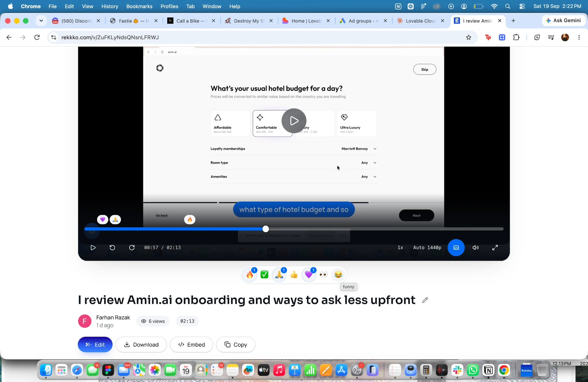The height and width of the screenshot is (382, 588).
Task: React with the purple heart emoji
Action: click(309, 275)
